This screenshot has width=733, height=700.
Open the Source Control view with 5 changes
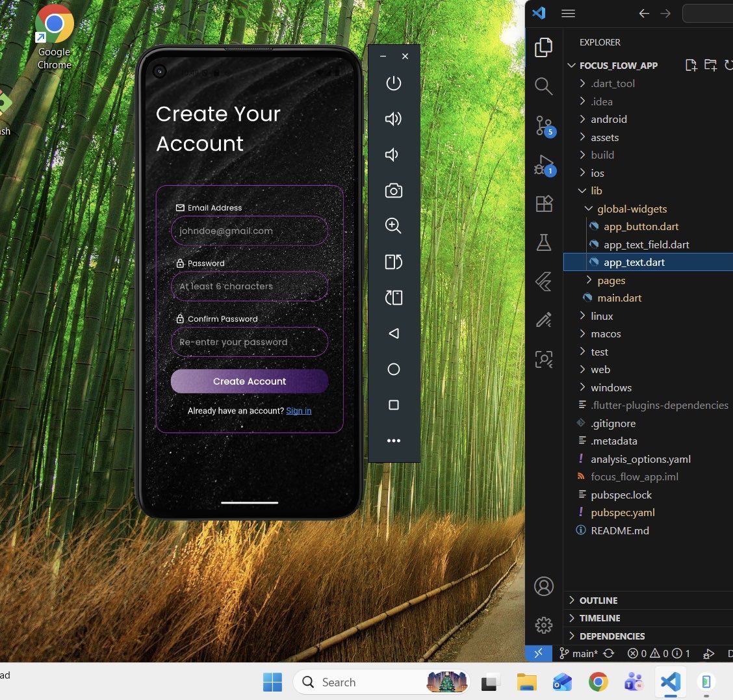(x=543, y=125)
